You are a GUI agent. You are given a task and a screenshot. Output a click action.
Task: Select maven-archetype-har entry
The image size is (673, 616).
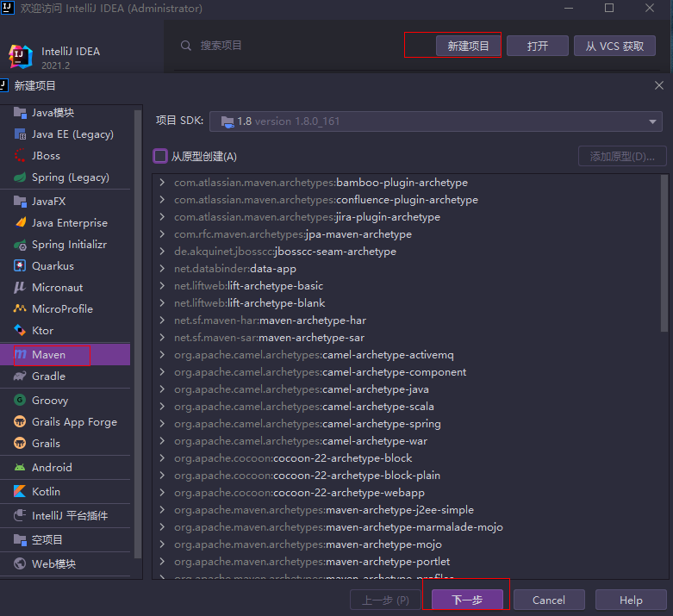[270, 320]
